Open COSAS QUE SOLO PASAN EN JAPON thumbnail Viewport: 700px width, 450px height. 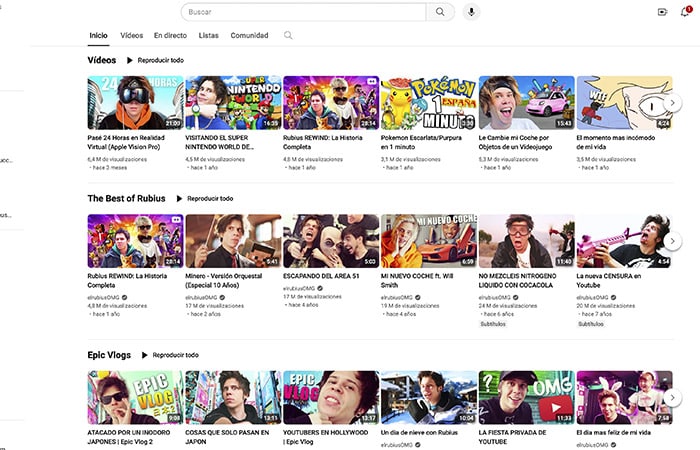coord(233,398)
